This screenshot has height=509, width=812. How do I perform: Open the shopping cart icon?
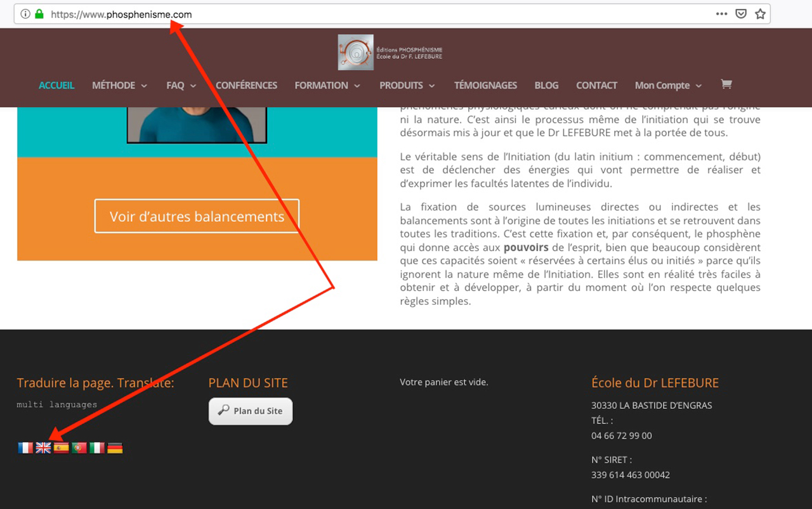tap(726, 84)
